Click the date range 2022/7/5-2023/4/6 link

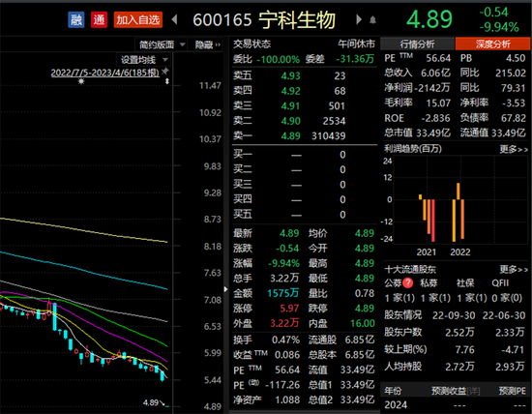click(104, 73)
